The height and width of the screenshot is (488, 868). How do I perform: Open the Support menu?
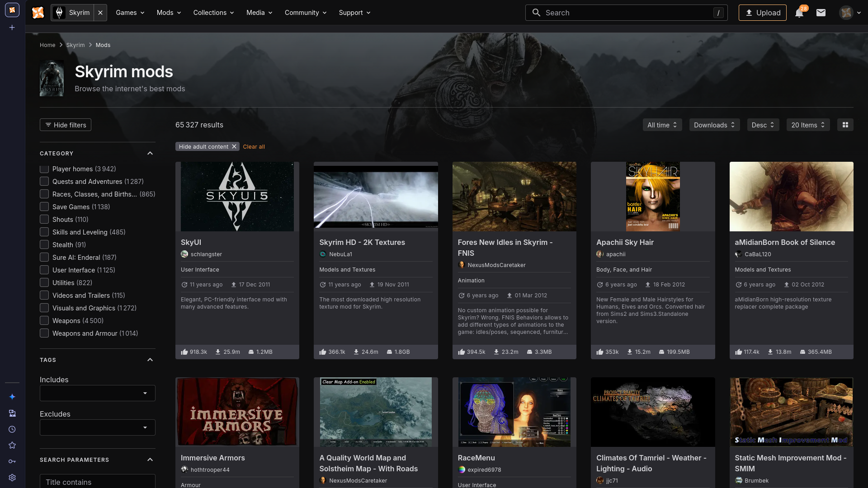tap(355, 13)
